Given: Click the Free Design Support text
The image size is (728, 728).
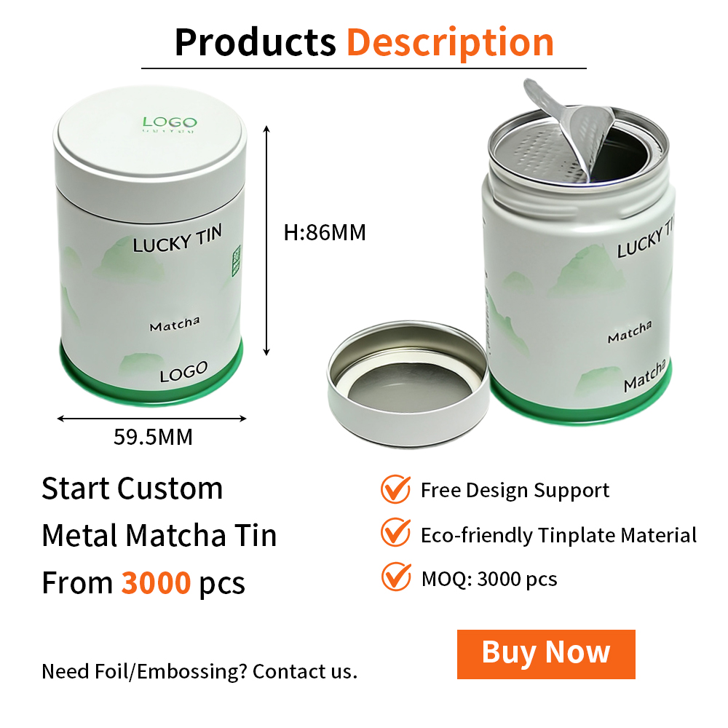Looking at the screenshot, I should coord(515,490).
